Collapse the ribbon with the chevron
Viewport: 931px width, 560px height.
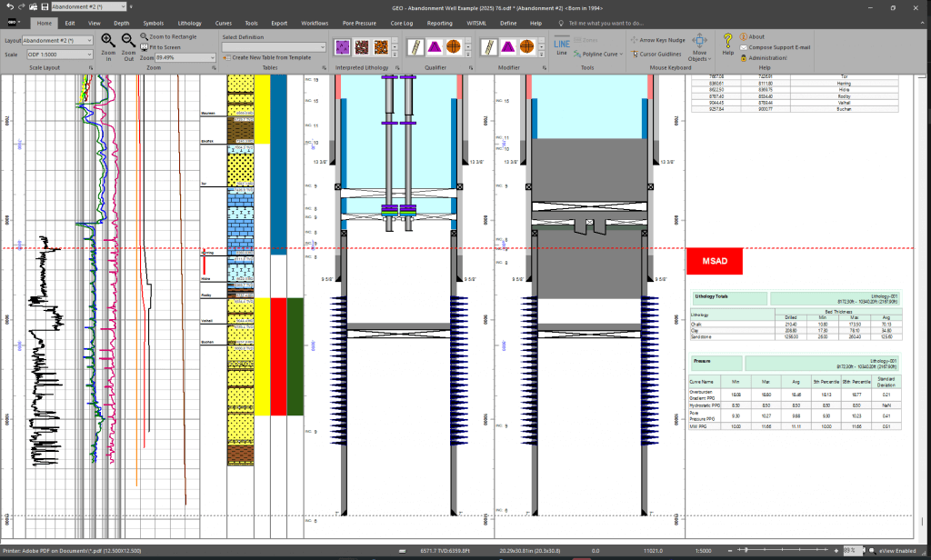(922, 23)
